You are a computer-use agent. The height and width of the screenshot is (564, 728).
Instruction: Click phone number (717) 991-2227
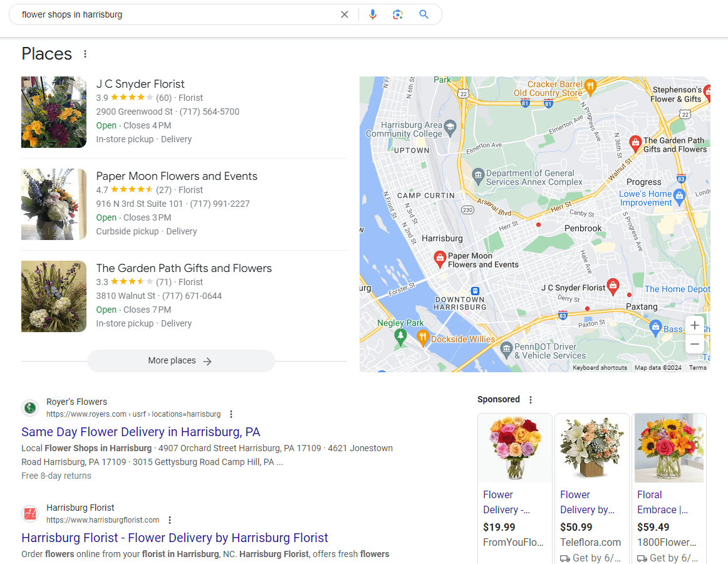click(x=220, y=204)
